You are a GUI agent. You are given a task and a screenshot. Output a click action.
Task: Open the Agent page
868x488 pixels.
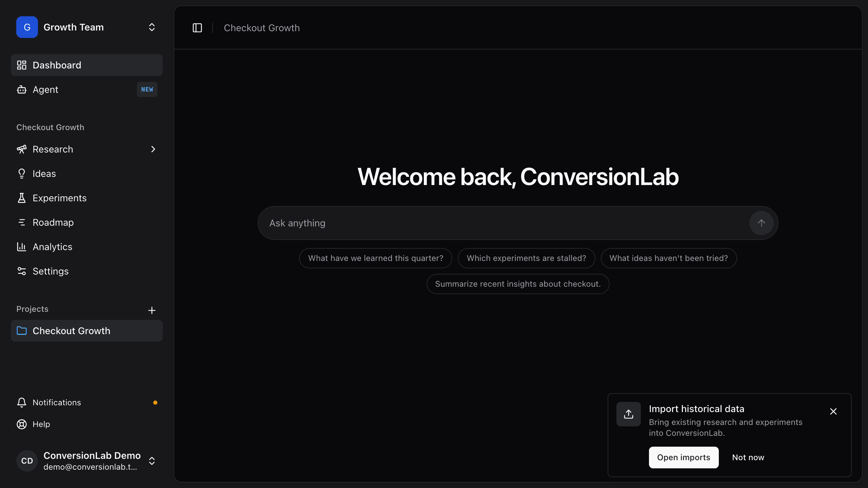tap(87, 89)
